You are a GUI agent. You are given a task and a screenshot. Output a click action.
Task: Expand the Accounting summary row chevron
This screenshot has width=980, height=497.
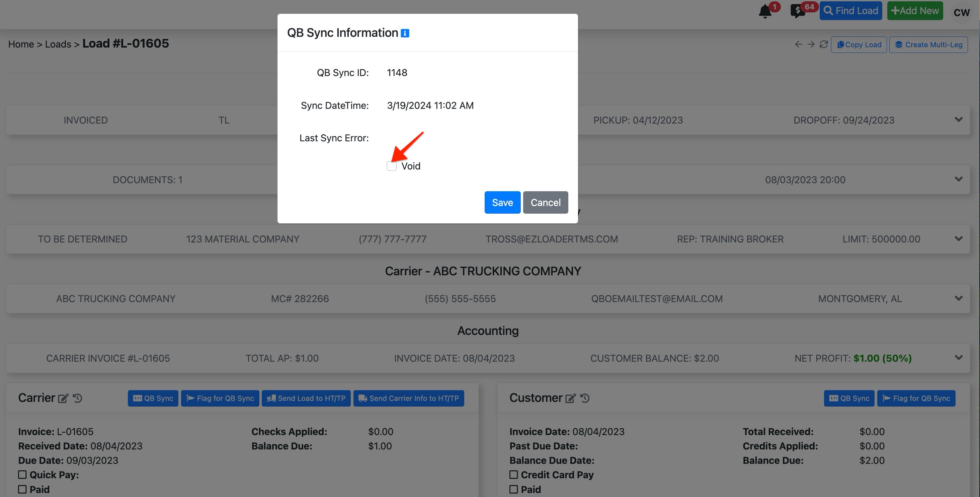click(958, 358)
